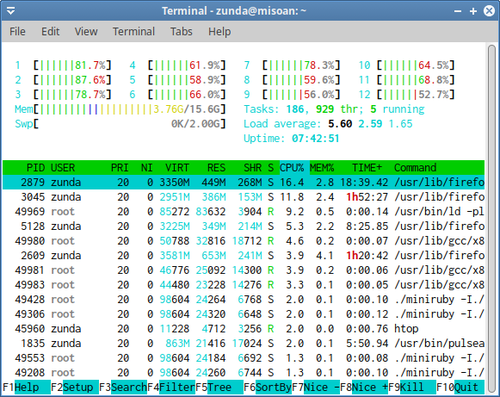
Task: Click the Uptime value 07:42:51
Action: coord(315,139)
